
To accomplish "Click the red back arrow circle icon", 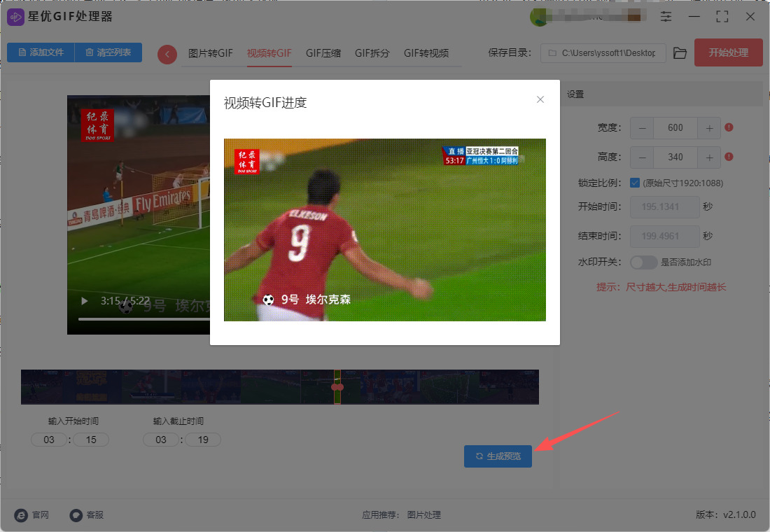I will click(x=167, y=55).
